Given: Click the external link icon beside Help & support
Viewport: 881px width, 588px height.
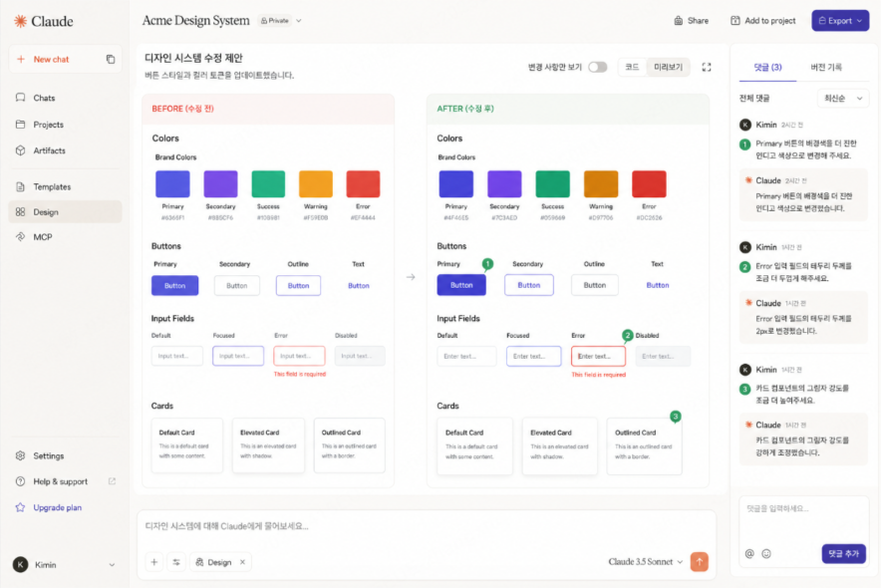Looking at the screenshot, I should [112, 481].
